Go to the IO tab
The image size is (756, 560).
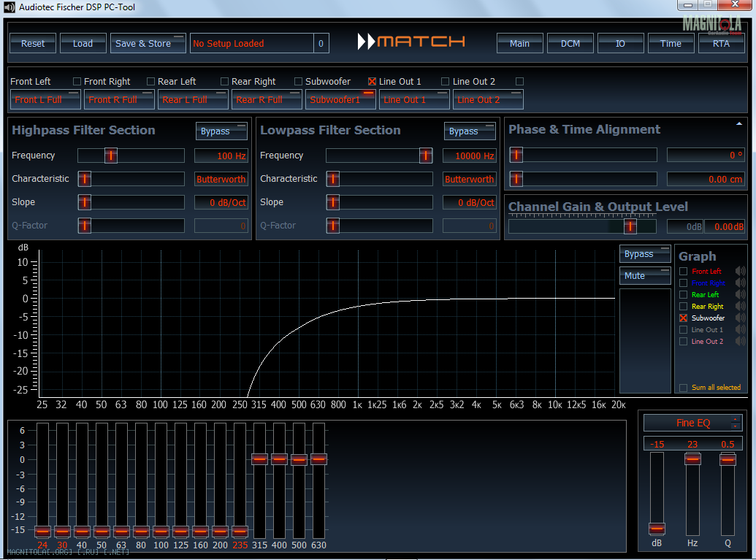[621, 43]
